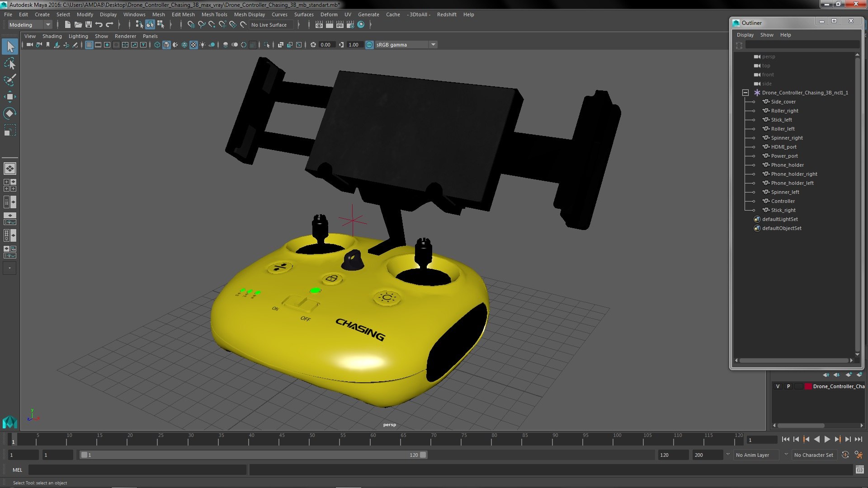This screenshot has width=868, height=488.
Task: Click the Snap to points magnet icon
Action: click(212, 25)
